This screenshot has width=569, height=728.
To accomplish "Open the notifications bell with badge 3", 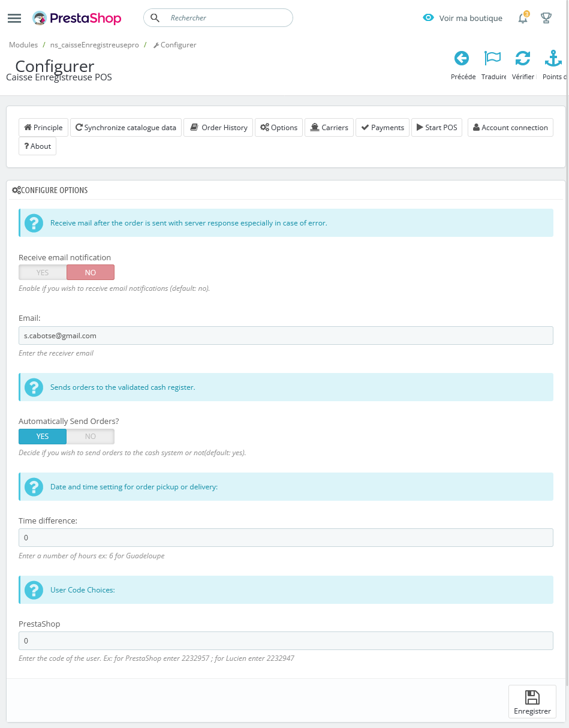I will [x=522, y=19].
